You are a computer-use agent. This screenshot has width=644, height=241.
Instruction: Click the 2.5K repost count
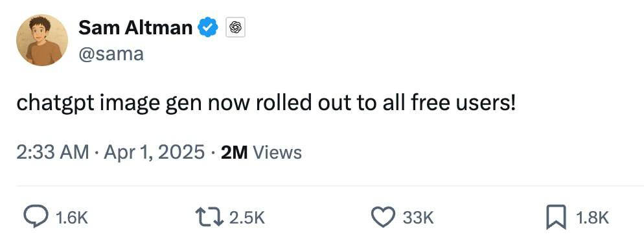click(x=247, y=218)
